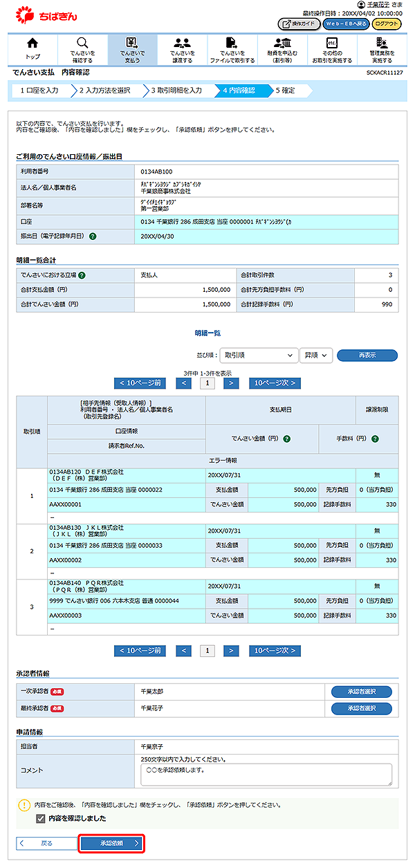Select approver for 一次承認者 row
Viewport: 415px width, 868px height.
[361, 692]
